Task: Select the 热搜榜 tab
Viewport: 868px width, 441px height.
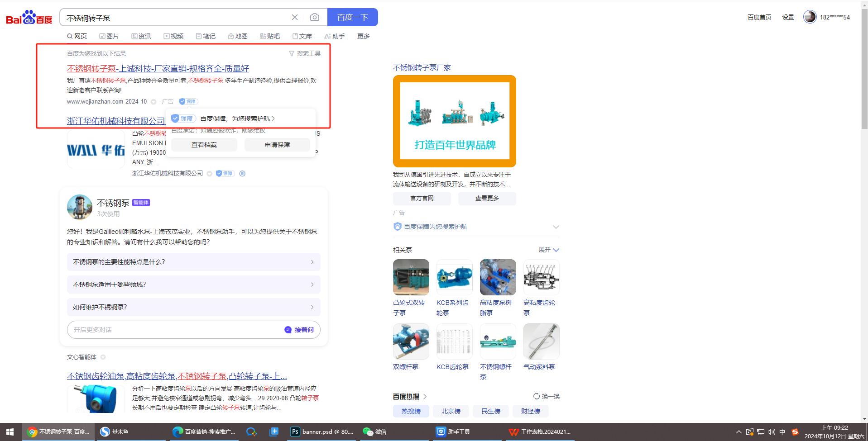Action: coord(411,411)
